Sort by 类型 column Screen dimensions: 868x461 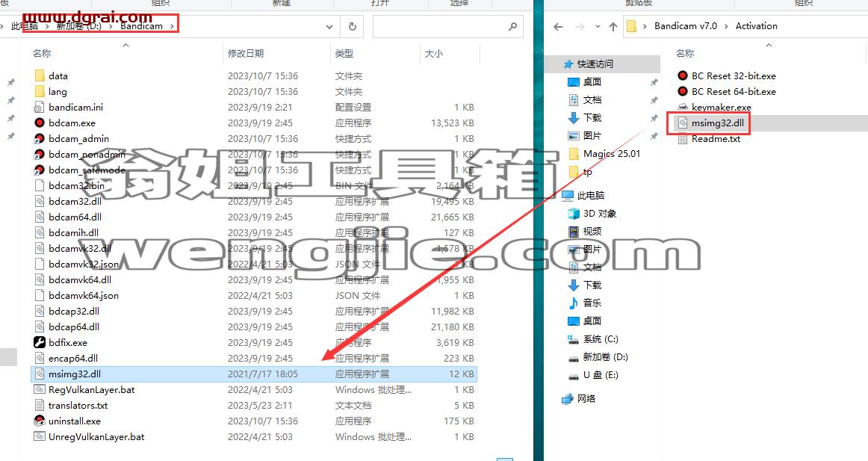click(x=344, y=53)
